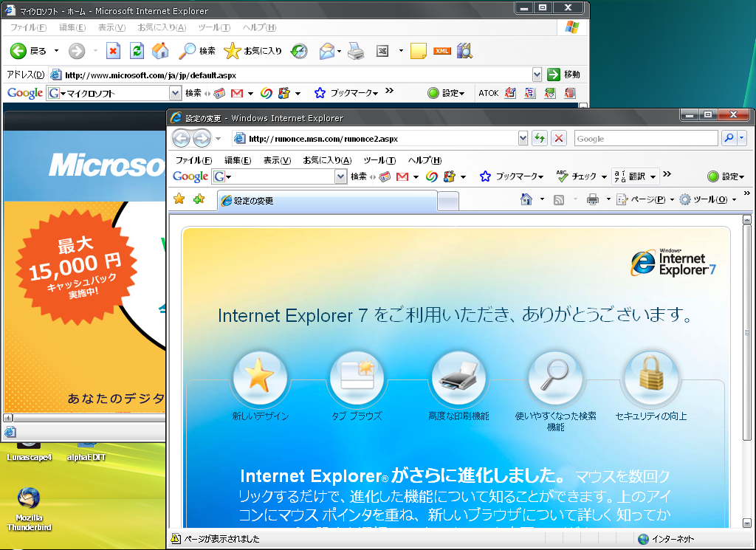Open the Mail envelope icon in the back browser toolbar
This screenshot has width=756, height=550.
(326, 51)
